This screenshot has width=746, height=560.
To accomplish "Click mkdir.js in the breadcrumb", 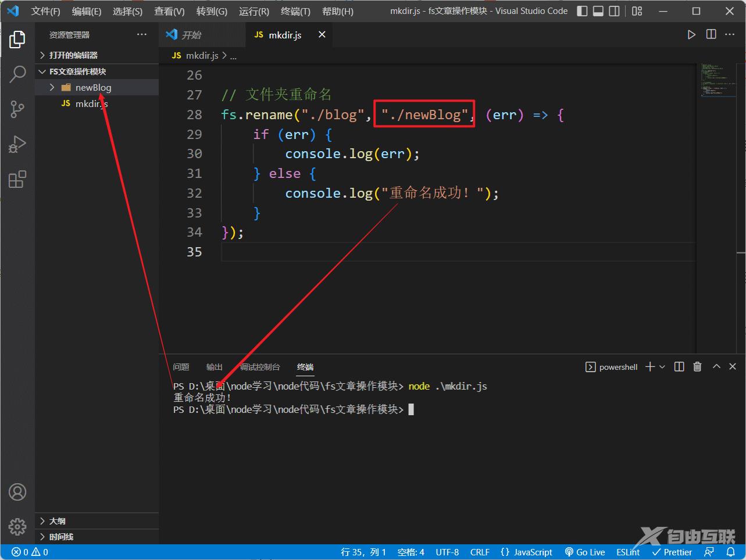I will (x=202, y=56).
